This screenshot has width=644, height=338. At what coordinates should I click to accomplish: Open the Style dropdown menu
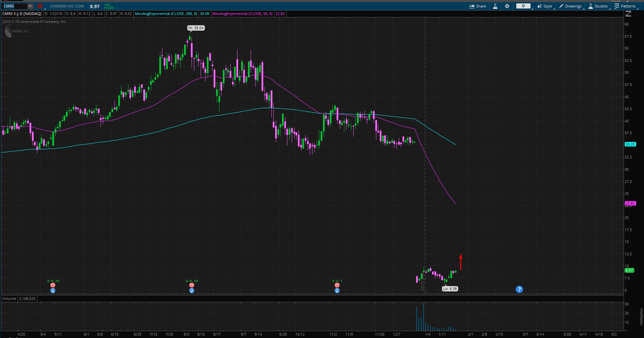(x=545, y=6)
